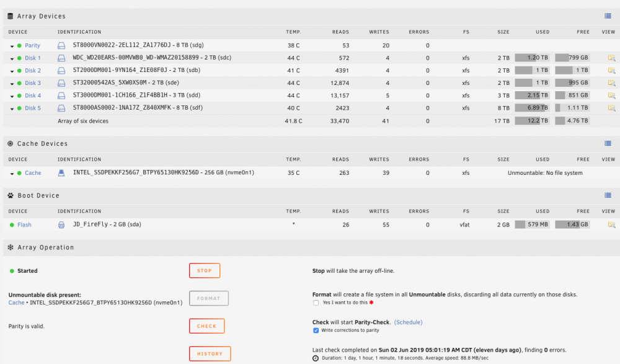
Task: Open the Disk 5 settings link
Action: [33, 108]
